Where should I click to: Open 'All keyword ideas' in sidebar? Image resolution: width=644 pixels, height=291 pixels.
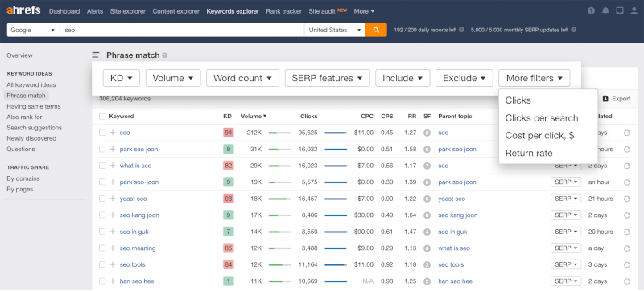tap(31, 85)
